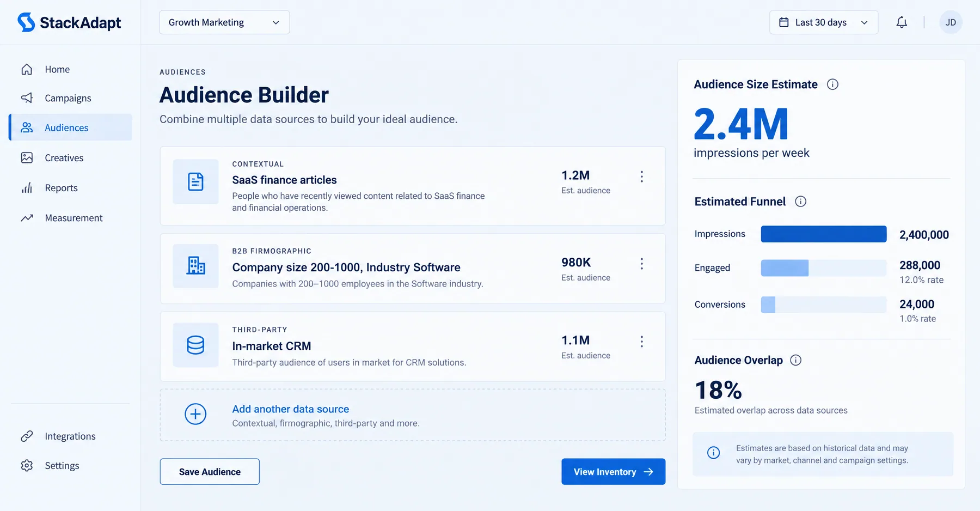
Task: Open Reports in the sidebar
Action: (x=70, y=188)
